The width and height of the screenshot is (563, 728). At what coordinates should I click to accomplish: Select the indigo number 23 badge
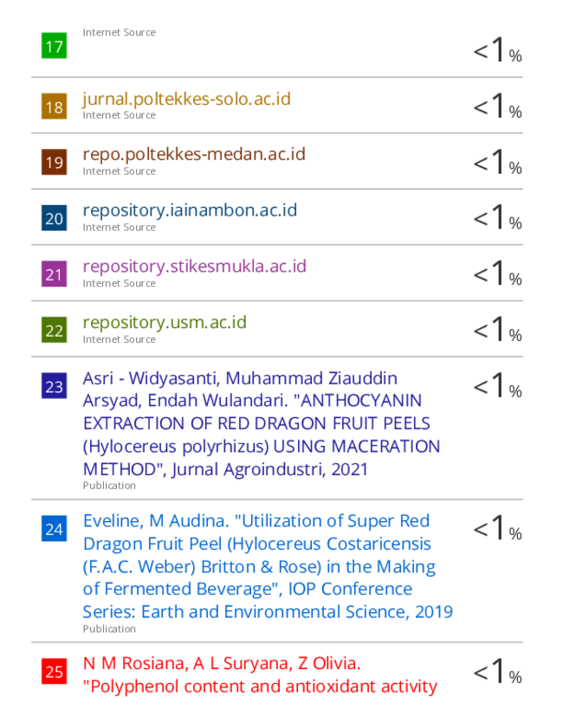[x=54, y=386]
